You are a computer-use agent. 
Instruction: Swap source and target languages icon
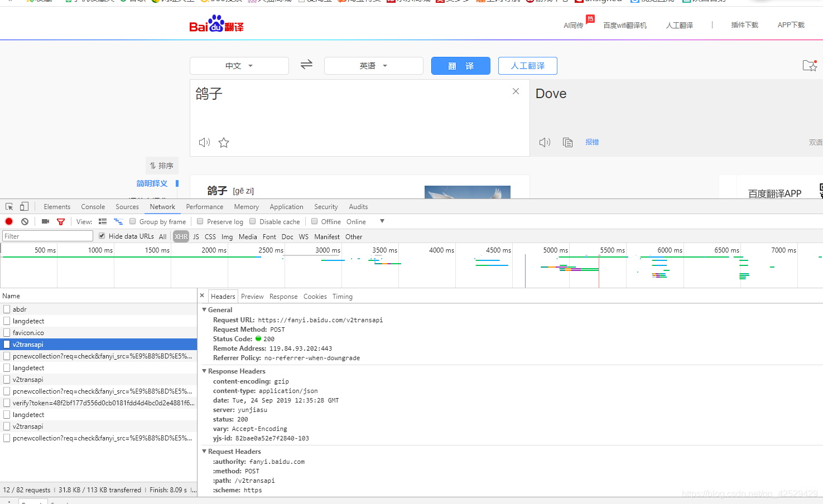coord(306,65)
